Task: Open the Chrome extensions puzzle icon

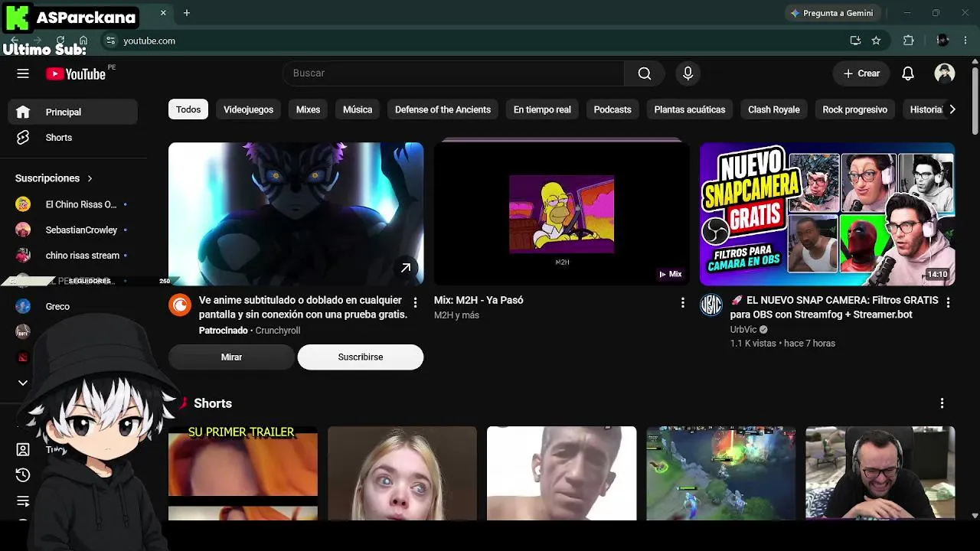Action: click(909, 41)
